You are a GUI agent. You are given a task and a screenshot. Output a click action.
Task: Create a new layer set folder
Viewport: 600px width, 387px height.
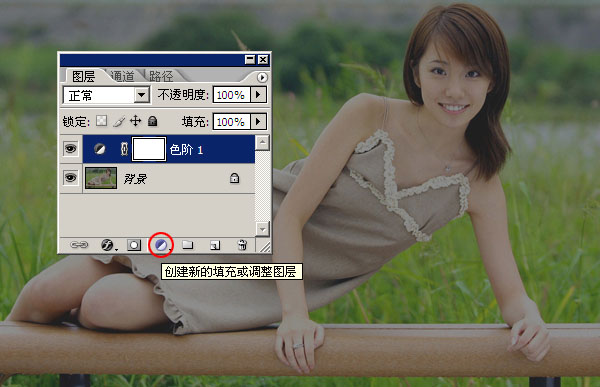[x=187, y=245]
